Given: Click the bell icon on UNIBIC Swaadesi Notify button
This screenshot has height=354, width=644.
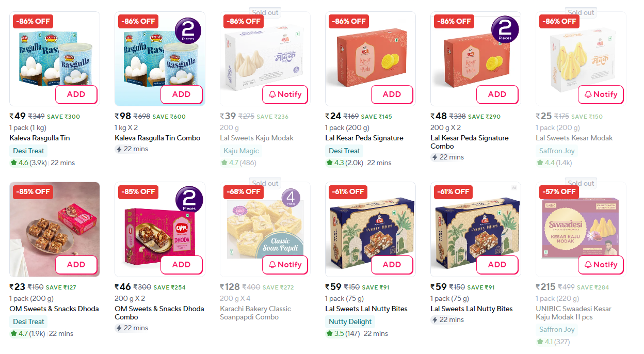Looking at the screenshot, I should click(x=588, y=265).
